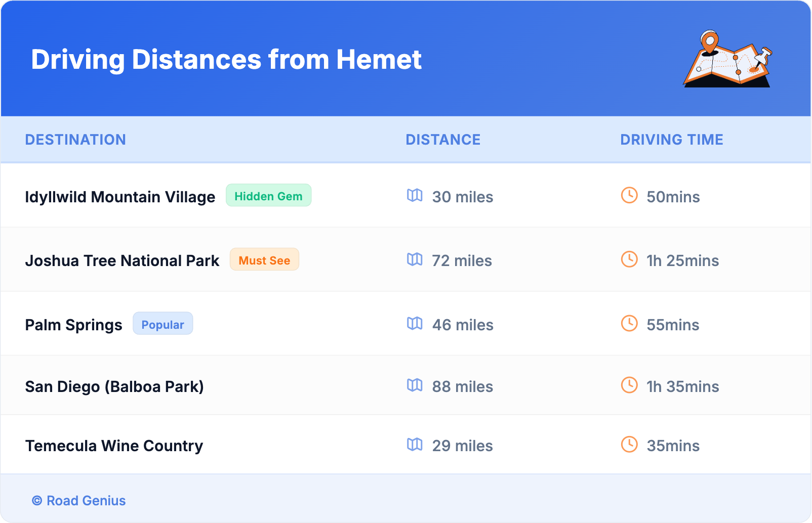Select Temecula Wine Country destination

(x=114, y=446)
